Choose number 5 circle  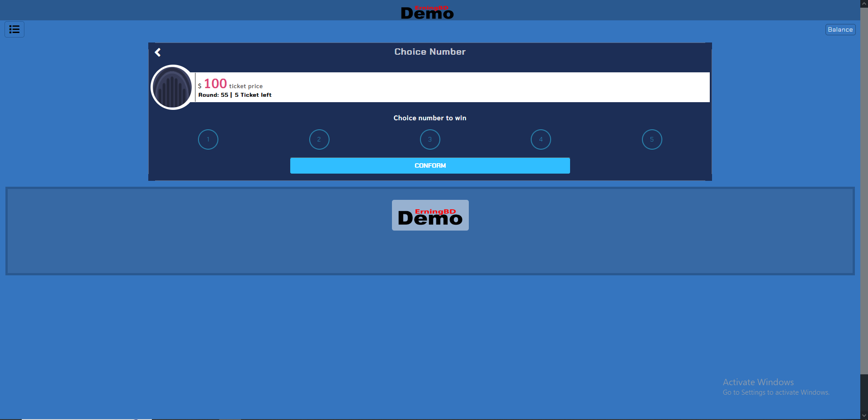652,139
